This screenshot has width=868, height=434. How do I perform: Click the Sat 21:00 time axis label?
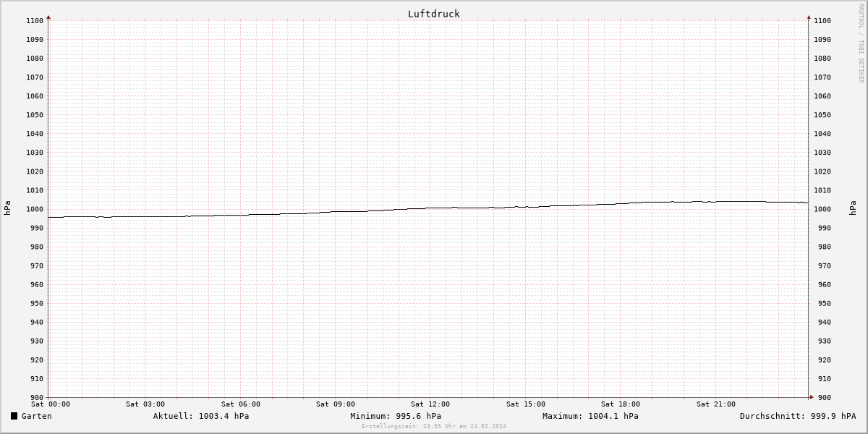point(716,404)
